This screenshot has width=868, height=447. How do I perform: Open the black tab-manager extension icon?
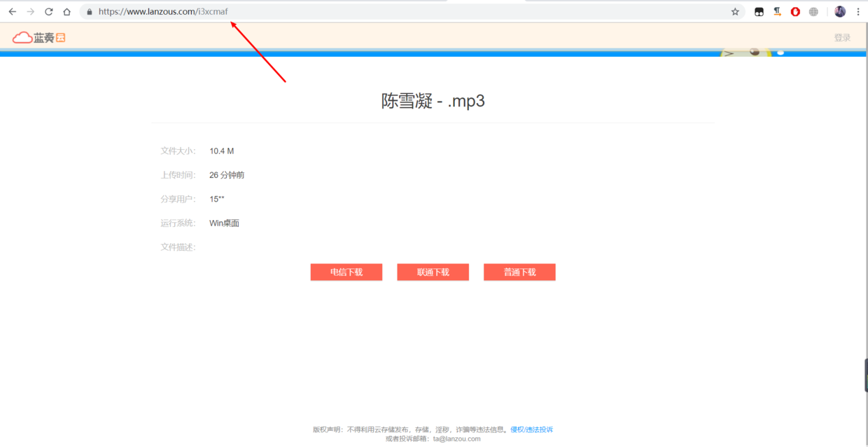click(x=759, y=12)
